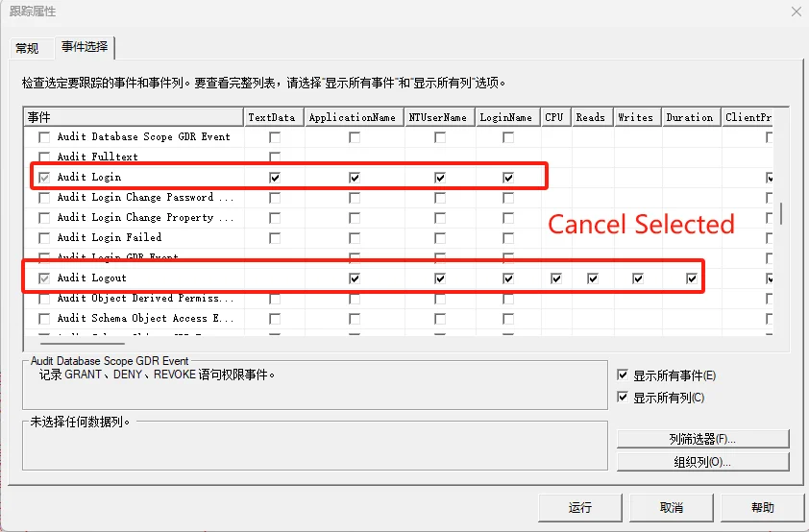Click the Reads column header

point(593,117)
